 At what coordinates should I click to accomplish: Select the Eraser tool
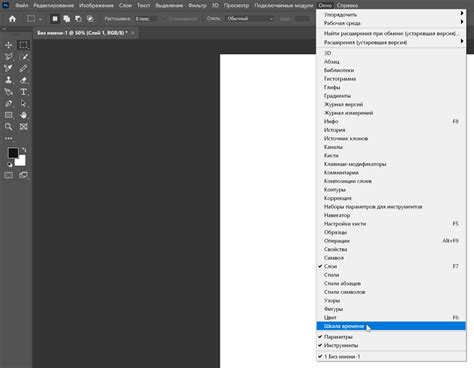coord(23,80)
